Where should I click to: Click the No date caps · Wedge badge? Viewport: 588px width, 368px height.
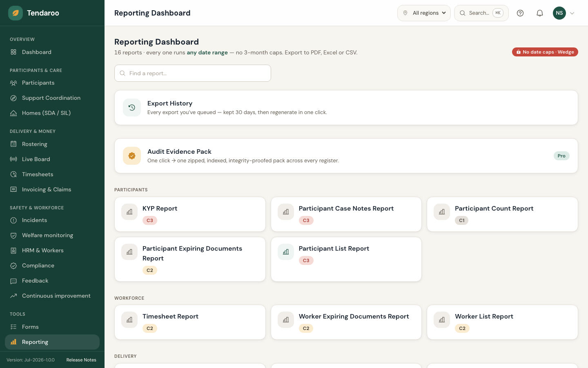pos(545,52)
